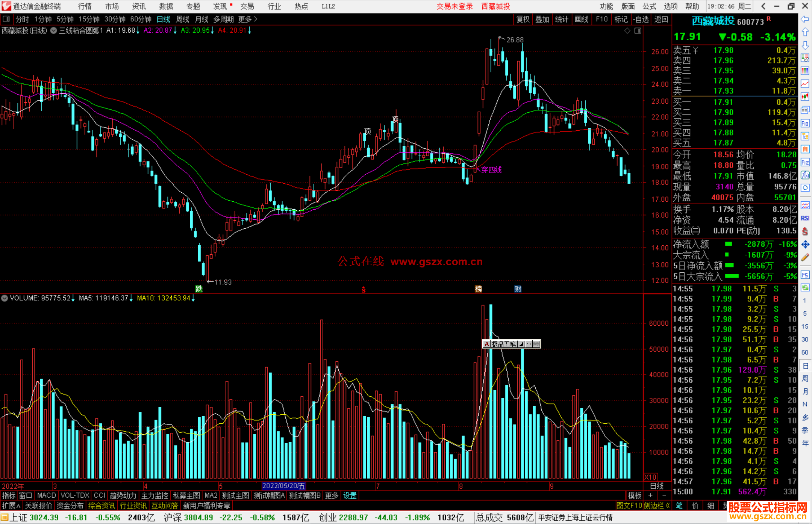This screenshot has width=812, height=524.
Task: Select the pencil drawing tool icon
Action: (x=805, y=257)
